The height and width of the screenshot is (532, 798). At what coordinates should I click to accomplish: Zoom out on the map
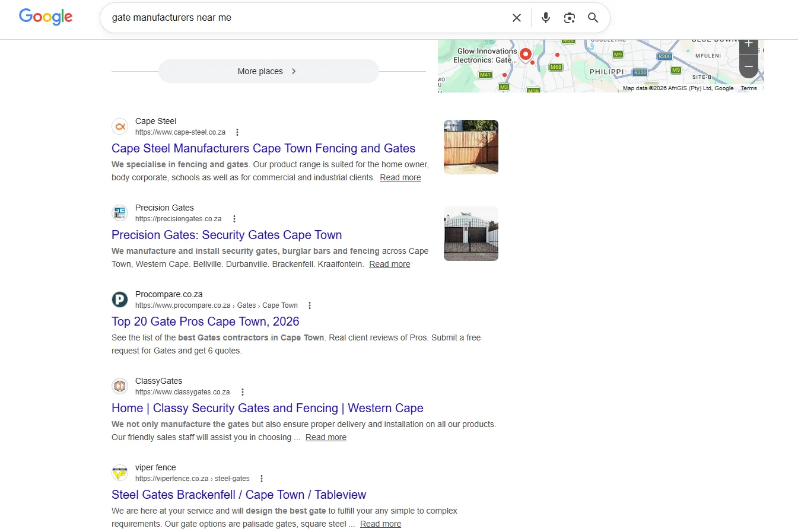pos(749,66)
